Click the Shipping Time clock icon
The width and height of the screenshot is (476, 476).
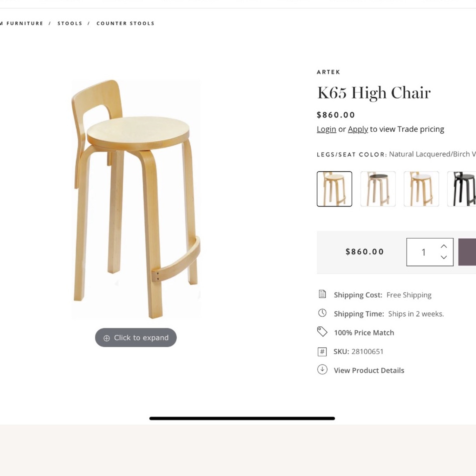click(322, 313)
